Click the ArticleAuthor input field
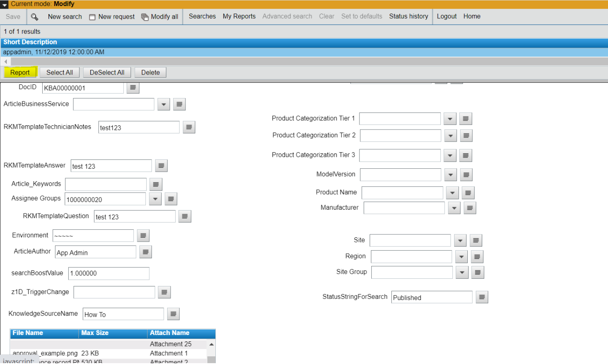This screenshot has width=608, height=364. pos(96,252)
